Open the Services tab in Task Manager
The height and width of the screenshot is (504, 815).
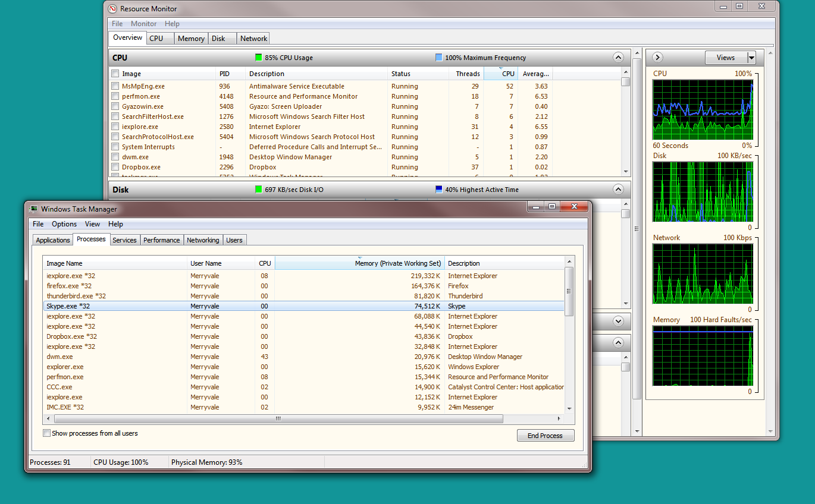tap(124, 240)
